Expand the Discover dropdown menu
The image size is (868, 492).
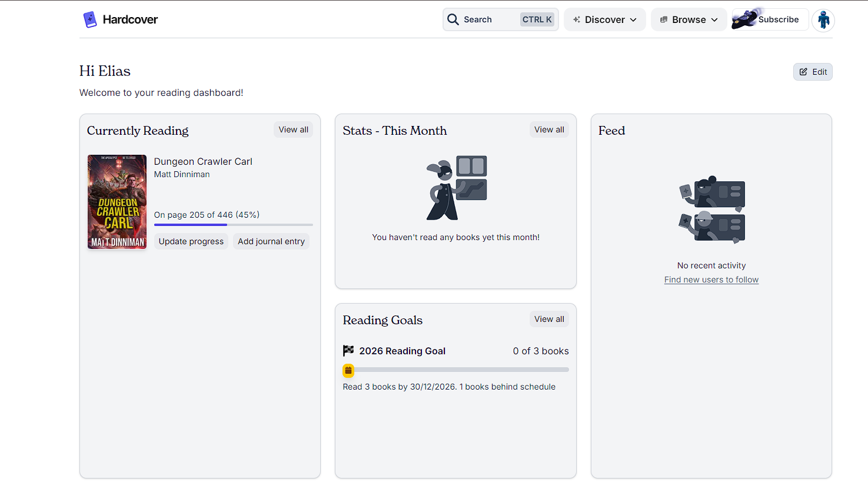tap(605, 19)
